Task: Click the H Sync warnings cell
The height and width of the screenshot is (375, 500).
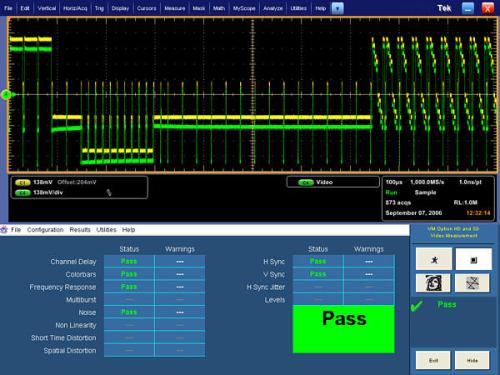Action: tap(369, 261)
